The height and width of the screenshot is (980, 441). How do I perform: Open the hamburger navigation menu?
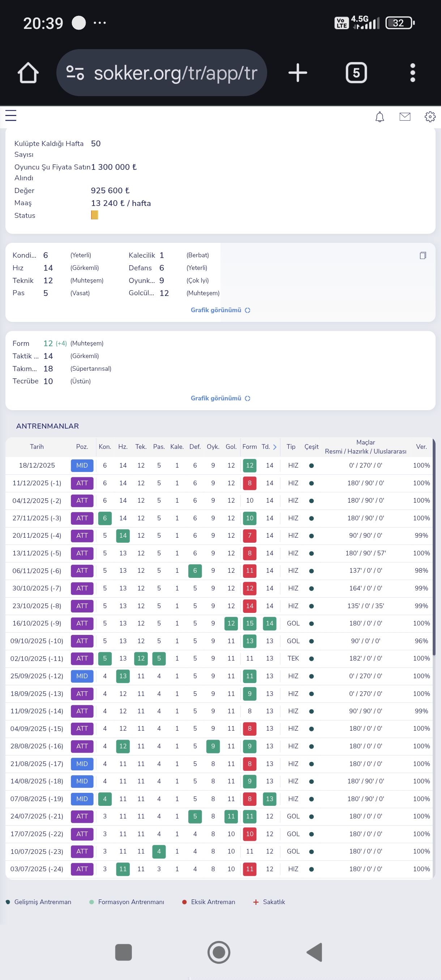10,115
